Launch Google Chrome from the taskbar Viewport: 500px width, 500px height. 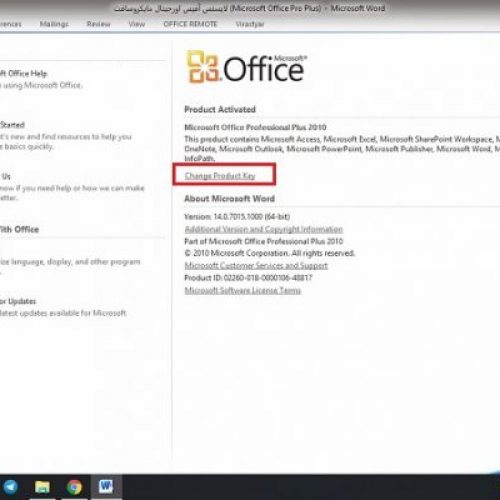click(x=74, y=487)
